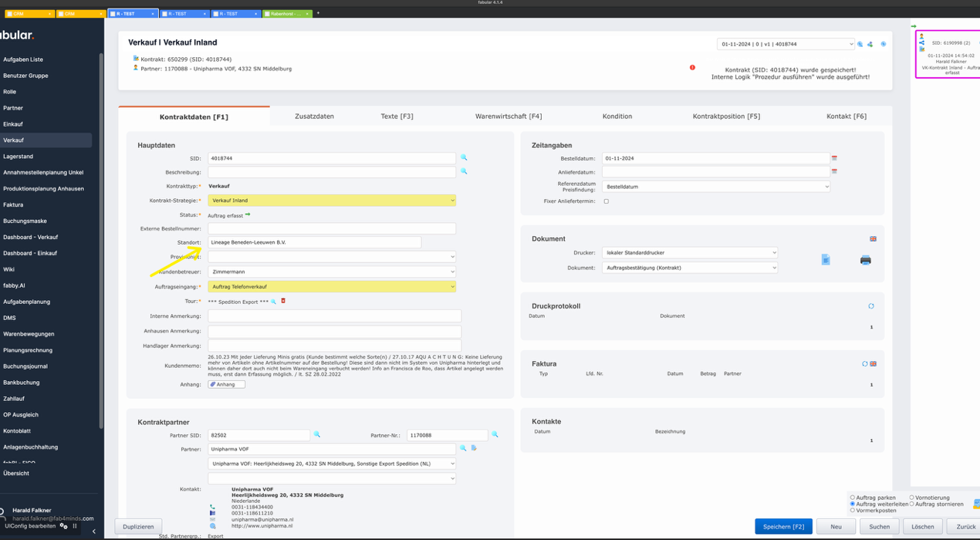The height and width of the screenshot is (540, 980).
Task: Delete the Tour entry with red icon
Action: tap(283, 301)
